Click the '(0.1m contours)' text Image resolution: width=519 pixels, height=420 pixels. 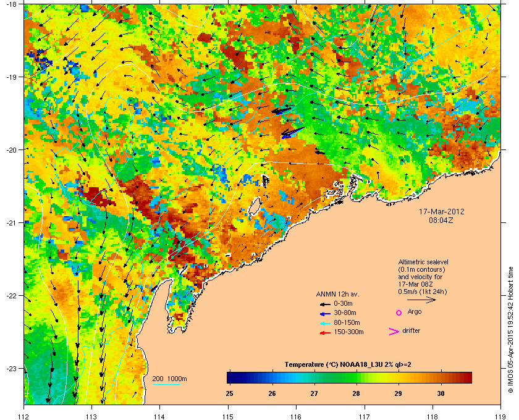(x=421, y=269)
